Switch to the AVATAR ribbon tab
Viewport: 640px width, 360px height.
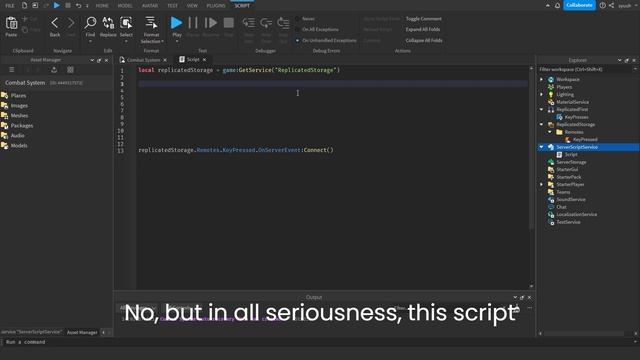click(x=150, y=5)
